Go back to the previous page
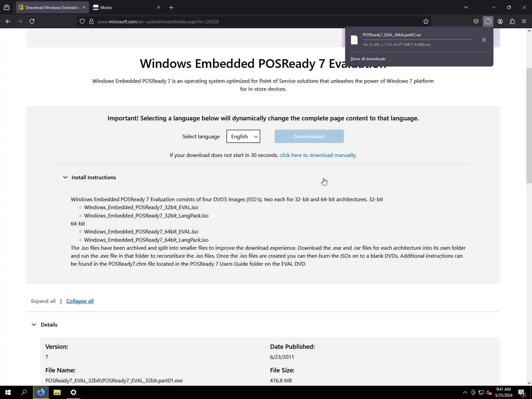This screenshot has height=399, width=532. (x=8, y=21)
